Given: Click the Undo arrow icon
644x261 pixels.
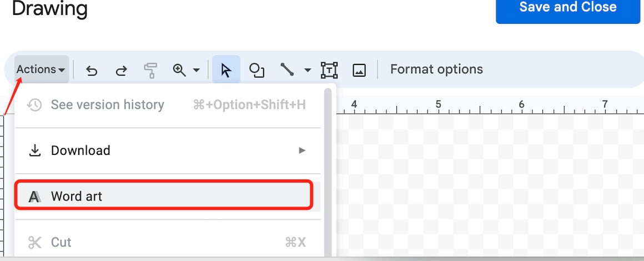Looking at the screenshot, I should [x=91, y=71].
